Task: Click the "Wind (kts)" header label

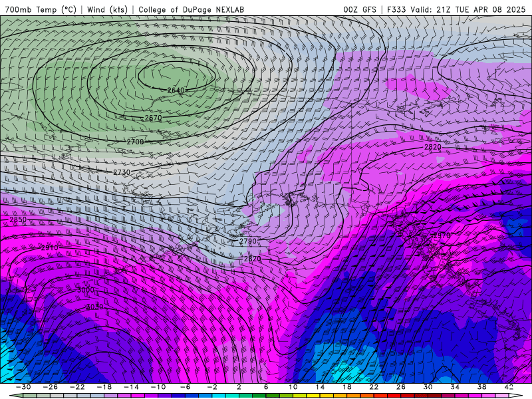Action: 107,9
